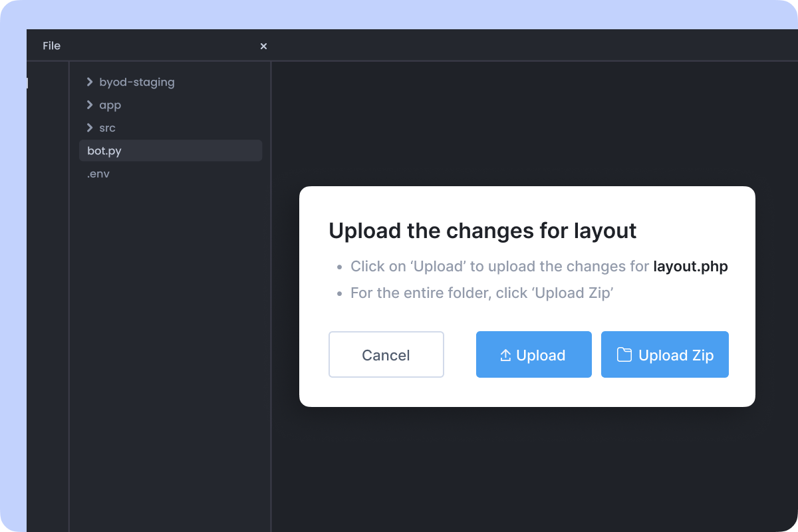The height and width of the screenshot is (532, 798).
Task: Click Upload to send layout.php changes
Action: [x=533, y=354]
